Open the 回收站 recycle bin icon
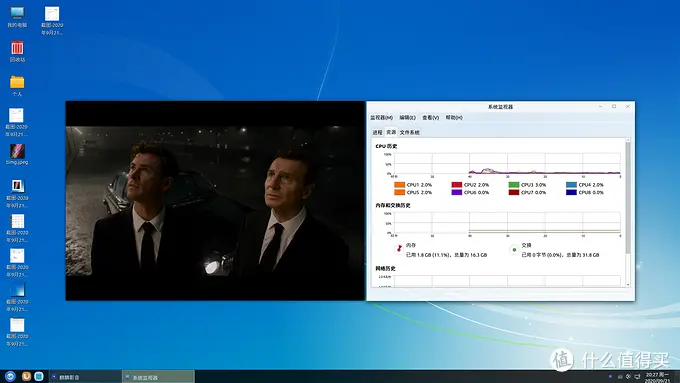Viewport: 680px width, 383px height. [x=17, y=51]
